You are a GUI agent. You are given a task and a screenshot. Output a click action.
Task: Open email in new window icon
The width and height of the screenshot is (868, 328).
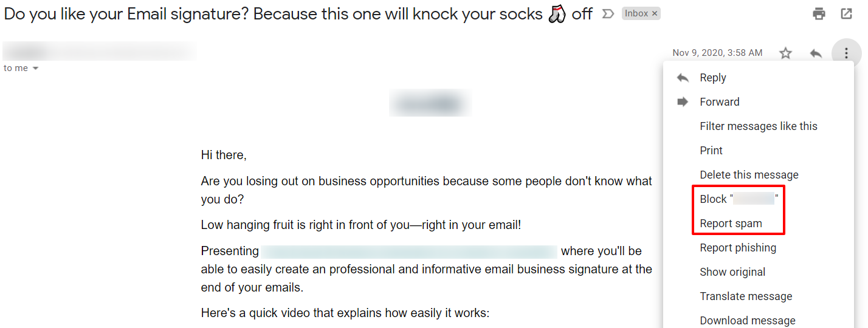[846, 14]
